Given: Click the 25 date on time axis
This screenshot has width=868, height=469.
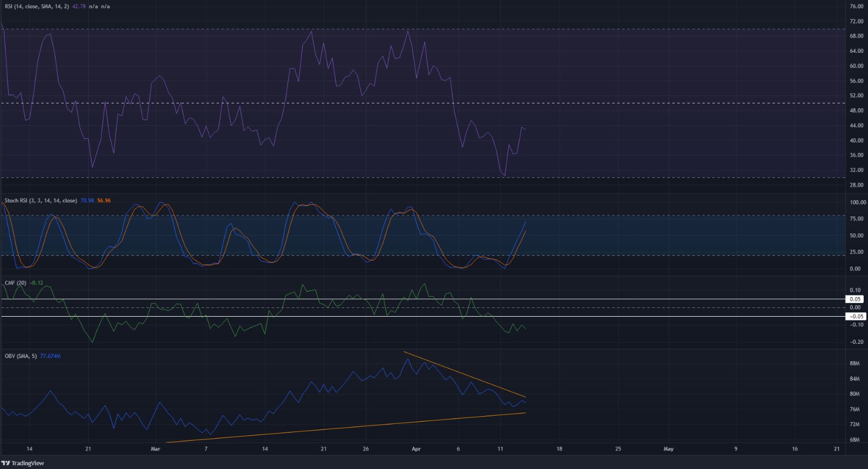Looking at the screenshot, I should [618, 449].
